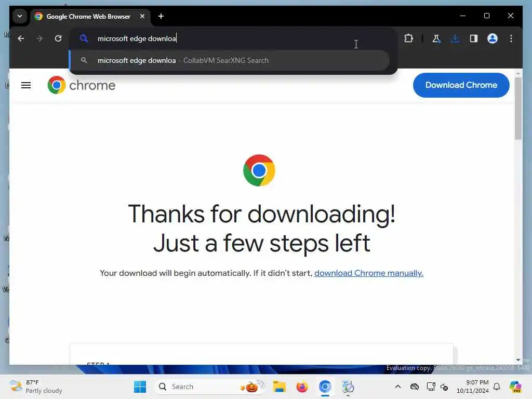Open the profile avatar menu
This screenshot has height=399, width=532.
pyautogui.click(x=493, y=38)
